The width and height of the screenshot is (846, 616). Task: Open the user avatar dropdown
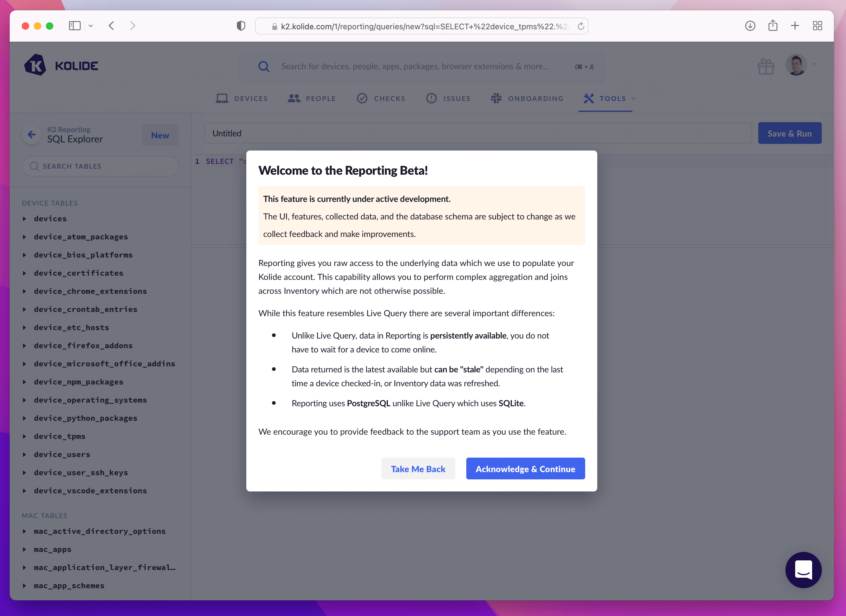[x=797, y=65]
